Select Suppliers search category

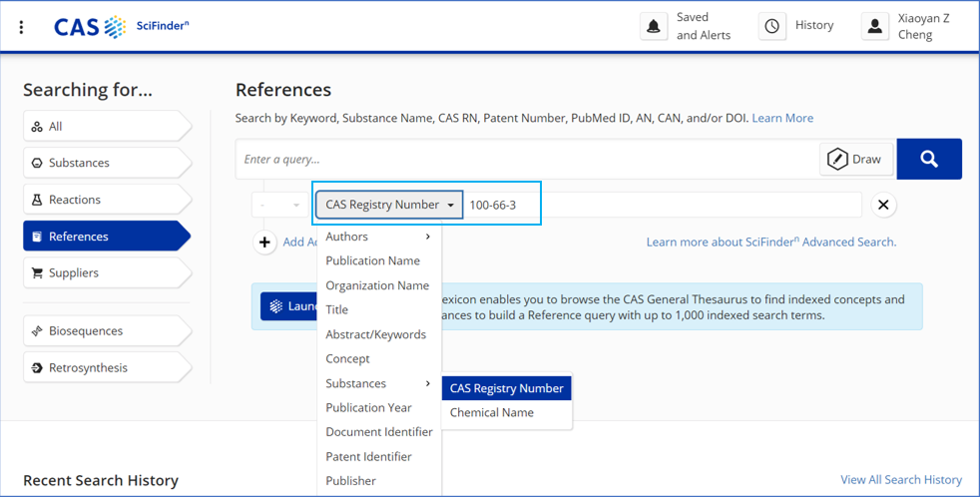point(107,272)
